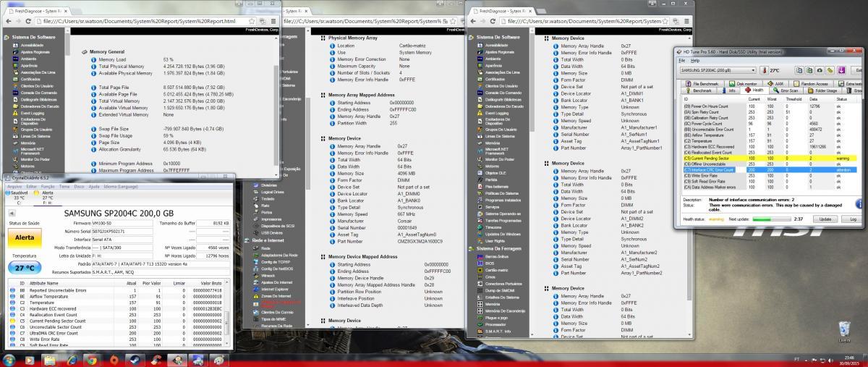The height and width of the screenshot is (367, 868).
Task: Switch to the Benchmark tab
Action: (699, 90)
